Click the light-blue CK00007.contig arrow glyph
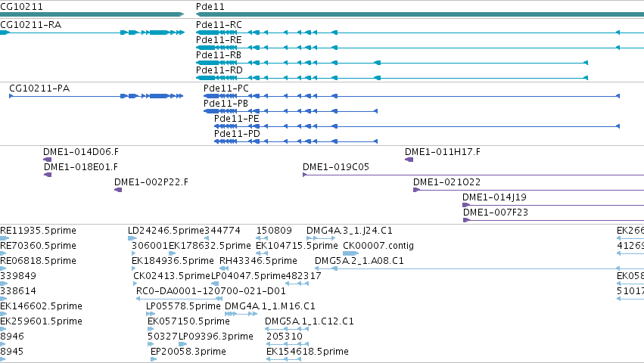 pyautogui.click(x=350, y=253)
